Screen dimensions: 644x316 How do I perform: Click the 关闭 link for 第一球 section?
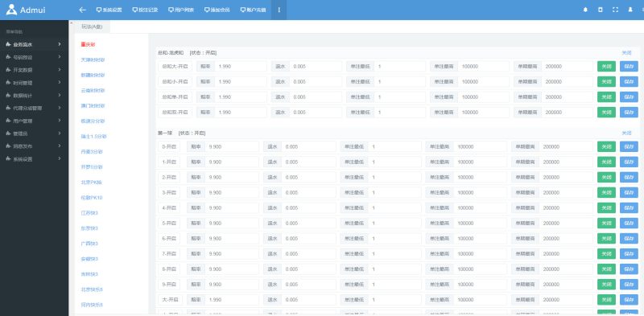click(x=626, y=133)
